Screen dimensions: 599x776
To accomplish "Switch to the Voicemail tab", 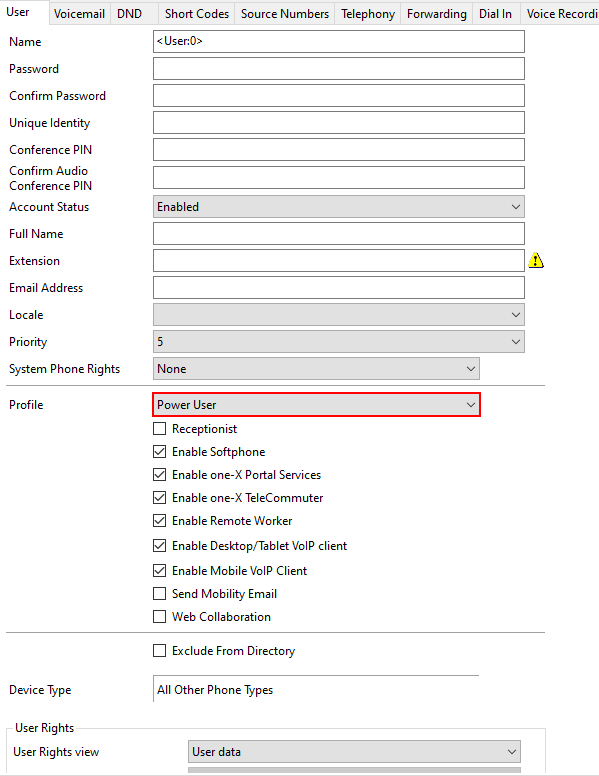I will coord(79,14).
